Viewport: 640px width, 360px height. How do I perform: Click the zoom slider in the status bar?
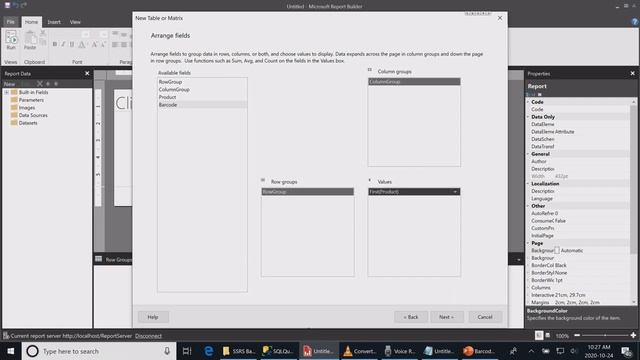point(605,335)
